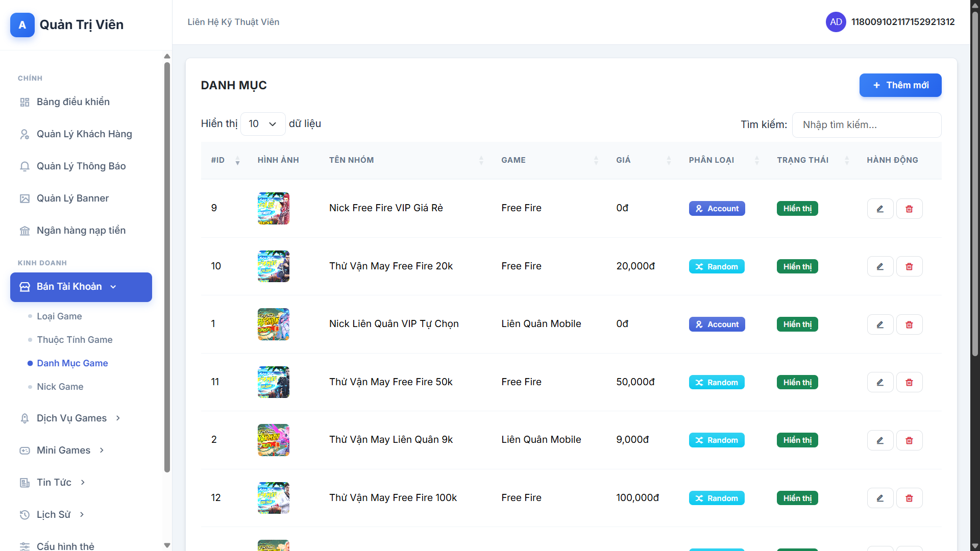Open Nick Game submenu item
The height and width of the screenshot is (551, 980).
coord(60,387)
